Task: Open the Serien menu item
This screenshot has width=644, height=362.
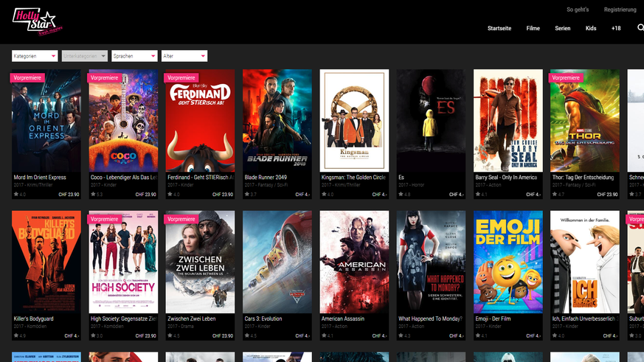Action: click(563, 28)
